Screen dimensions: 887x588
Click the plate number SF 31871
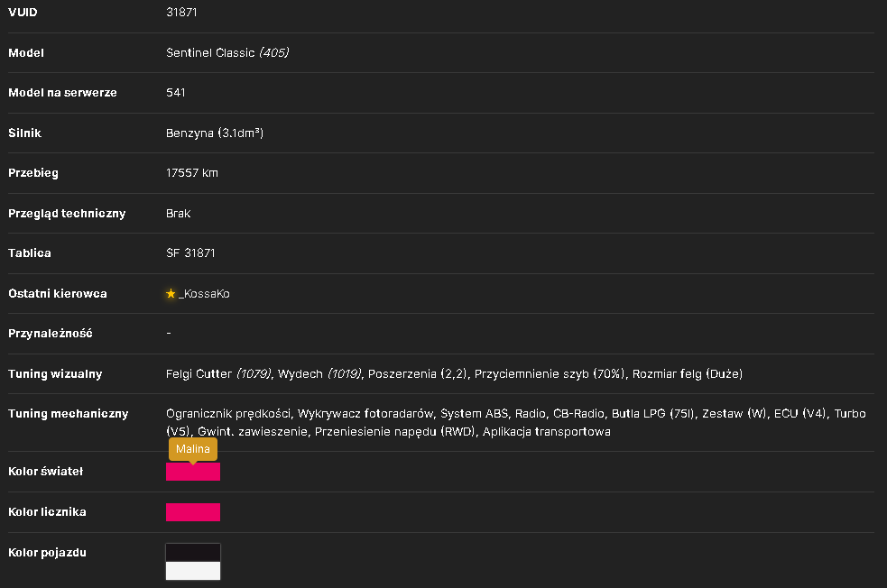[190, 253]
